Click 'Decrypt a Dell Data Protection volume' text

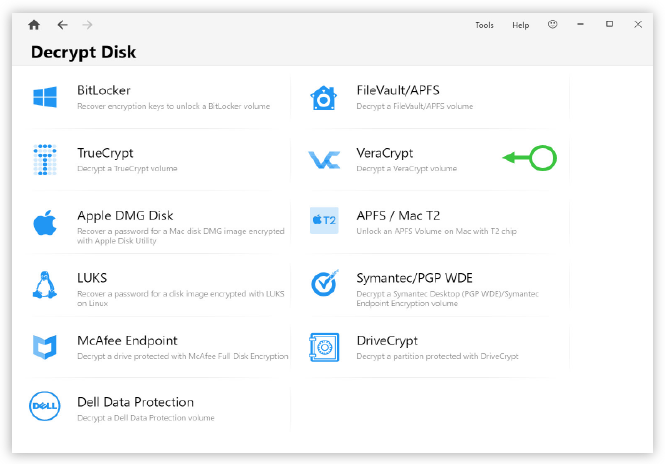[x=146, y=418]
